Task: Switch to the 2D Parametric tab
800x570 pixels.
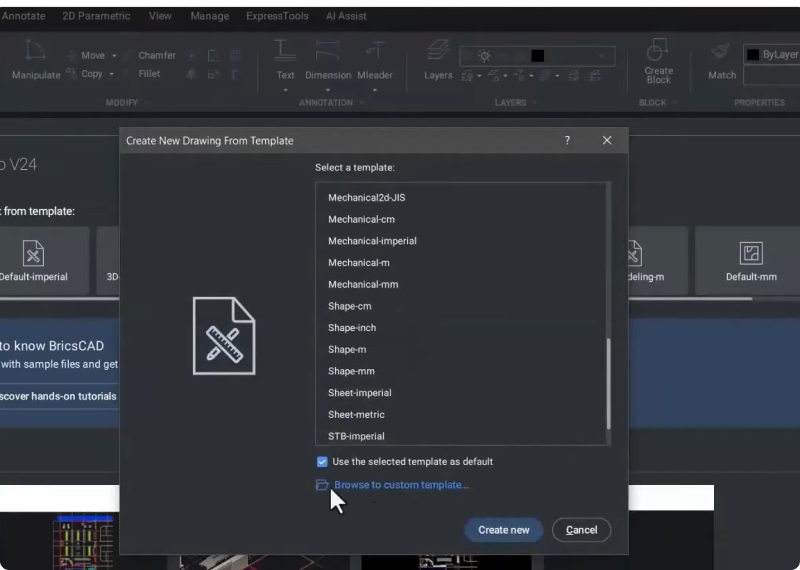Action: pos(96,16)
